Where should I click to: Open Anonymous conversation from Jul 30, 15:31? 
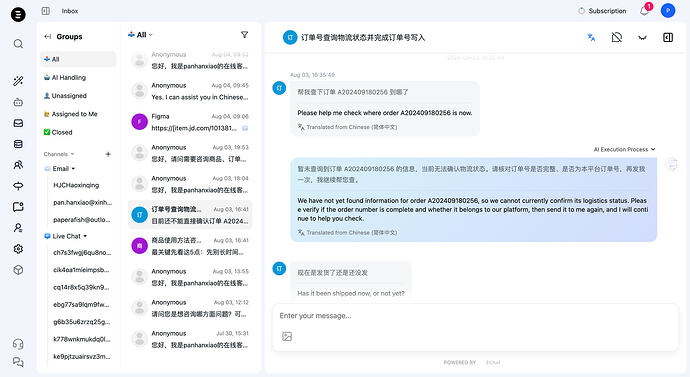click(190, 339)
